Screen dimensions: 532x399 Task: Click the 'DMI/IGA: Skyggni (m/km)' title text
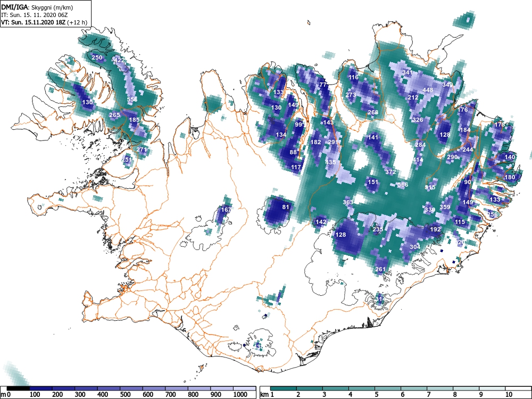point(37,7)
